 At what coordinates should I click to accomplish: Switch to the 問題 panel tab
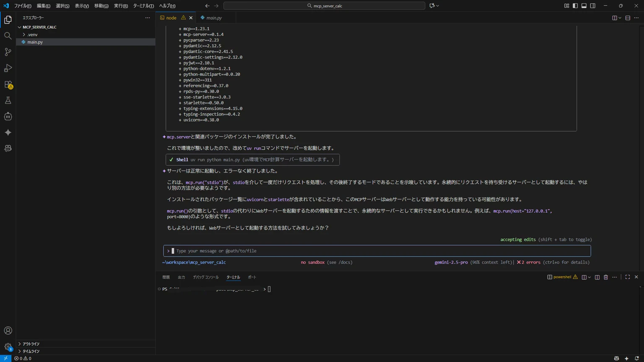pos(166,277)
